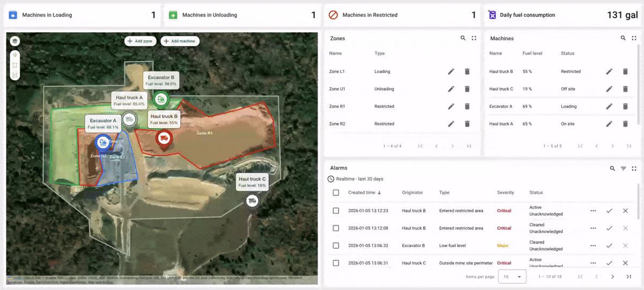
Task: Open the Alarms filter icon
Action: point(624,169)
